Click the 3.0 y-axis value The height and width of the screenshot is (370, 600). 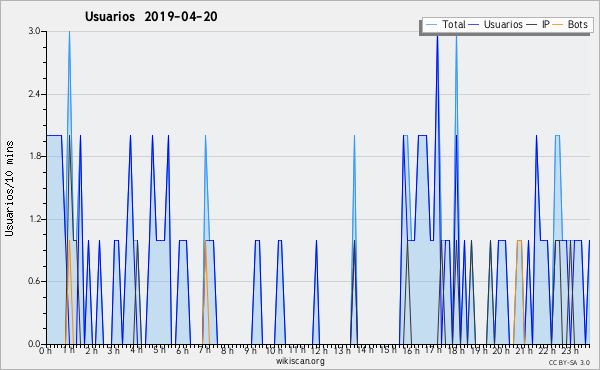click(34, 31)
